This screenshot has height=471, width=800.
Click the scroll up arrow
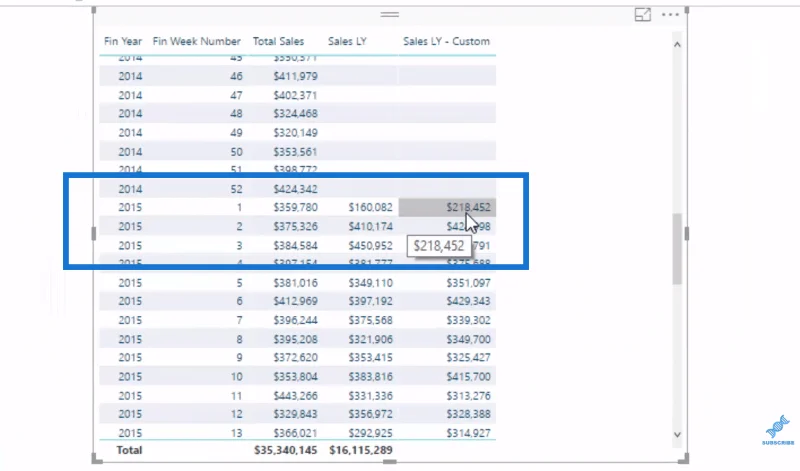tap(677, 45)
